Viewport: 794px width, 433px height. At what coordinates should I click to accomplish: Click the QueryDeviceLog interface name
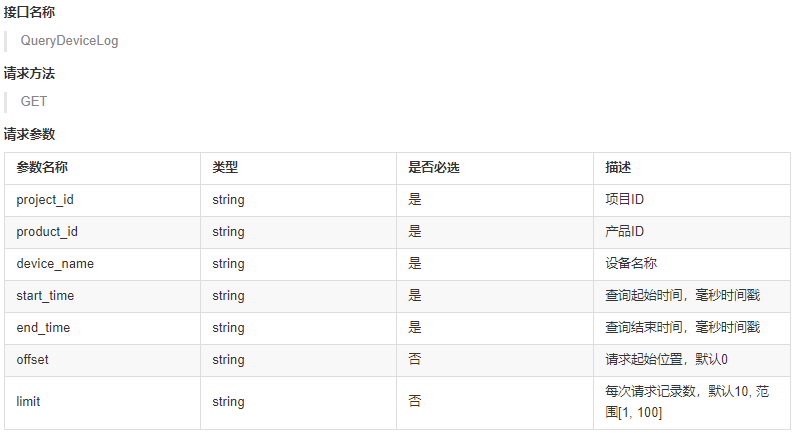click(69, 41)
